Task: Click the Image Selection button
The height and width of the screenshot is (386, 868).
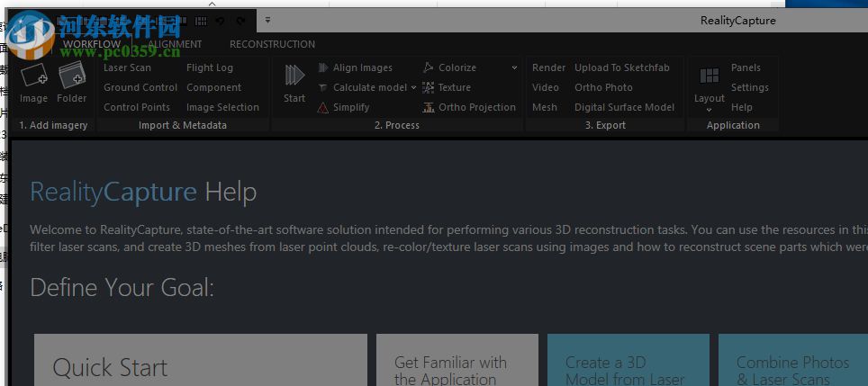Action: tap(222, 107)
